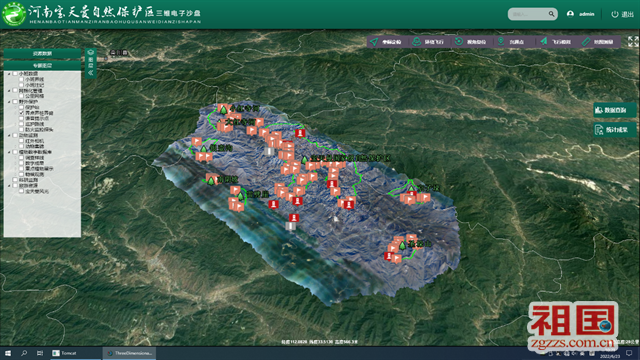Click the 数据查询 data query button
640x360 pixels.
(x=615, y=110)
